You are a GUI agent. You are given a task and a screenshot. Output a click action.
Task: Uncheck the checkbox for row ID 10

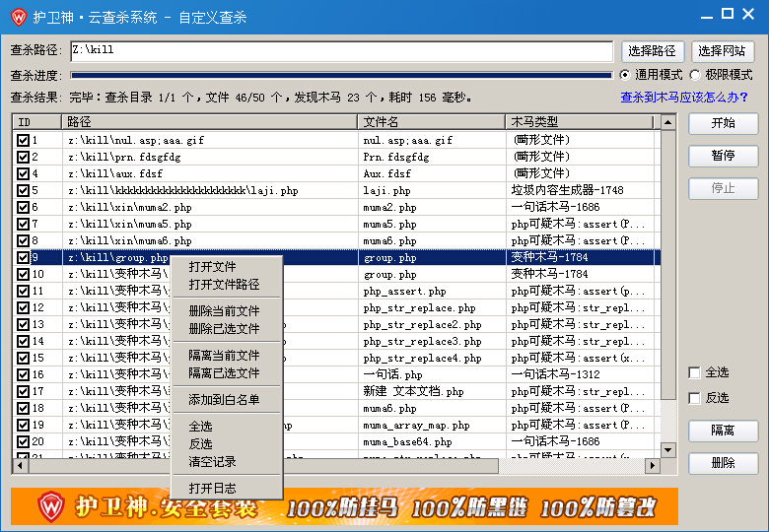click(x=23, y=274)
